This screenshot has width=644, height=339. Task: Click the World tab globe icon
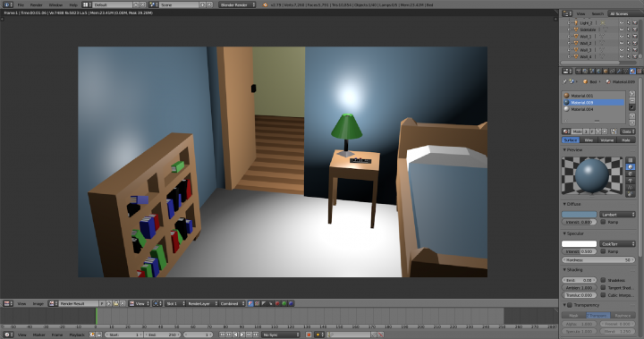point(598,71)
